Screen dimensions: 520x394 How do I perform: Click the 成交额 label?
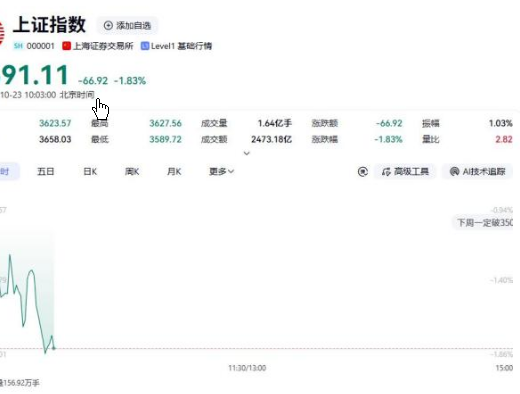pos(214,139)
